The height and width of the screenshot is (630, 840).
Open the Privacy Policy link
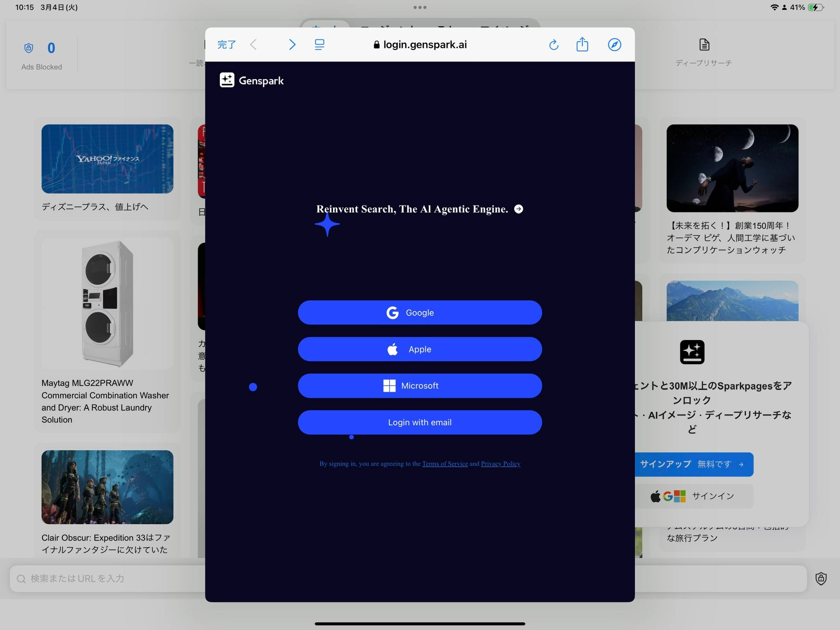[500, 463]
